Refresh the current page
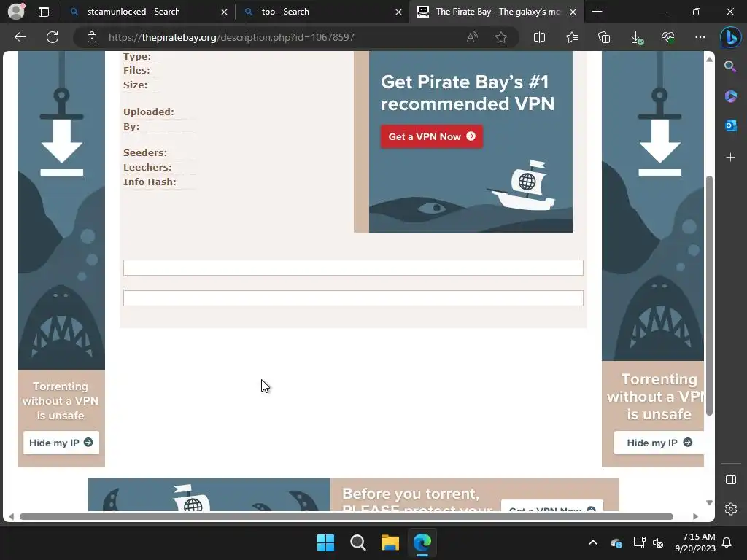This screenshot has width=747, height=560. coord(53,37)
